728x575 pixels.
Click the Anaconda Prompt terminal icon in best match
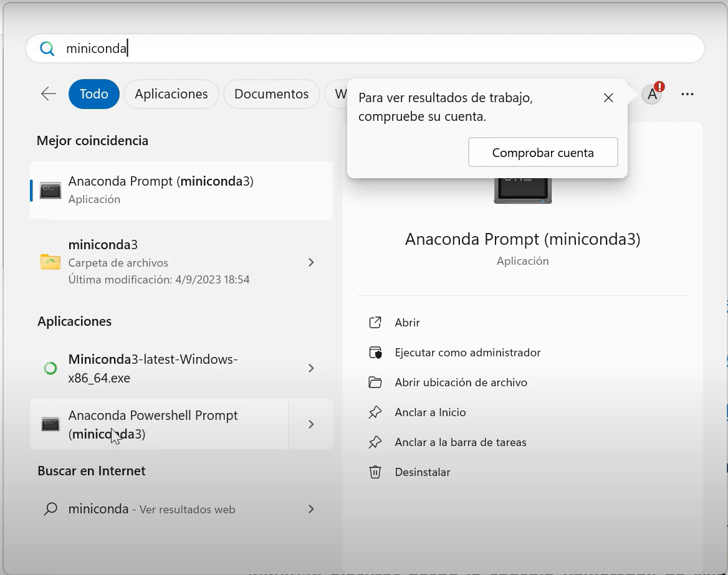pyautogui.click(x=50, y=190)
